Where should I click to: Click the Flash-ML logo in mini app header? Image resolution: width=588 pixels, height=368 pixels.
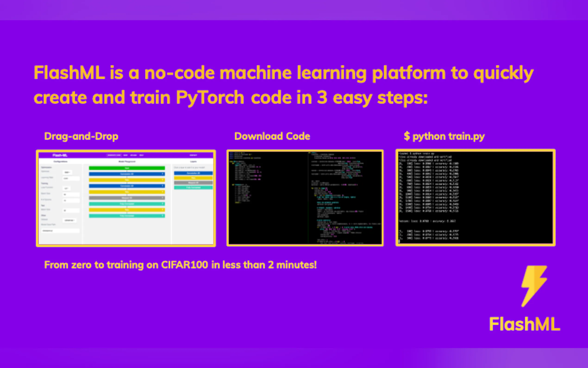(60, 155)
